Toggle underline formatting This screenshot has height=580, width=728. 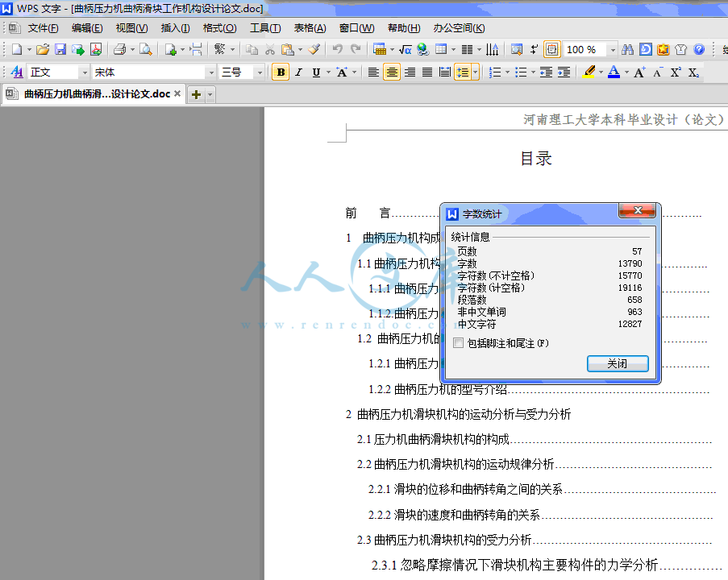click(316, 72)
